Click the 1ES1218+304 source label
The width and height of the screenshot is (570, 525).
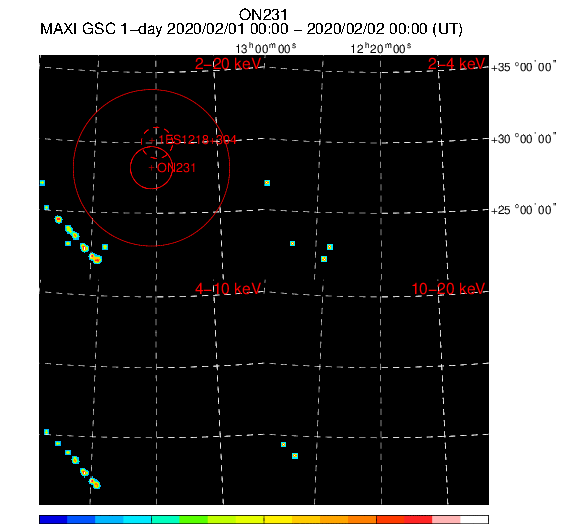(x=197, y=140)
